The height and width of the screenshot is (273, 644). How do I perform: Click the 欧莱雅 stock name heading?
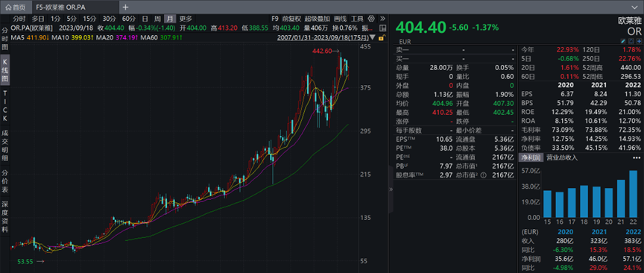coord(630,20)
